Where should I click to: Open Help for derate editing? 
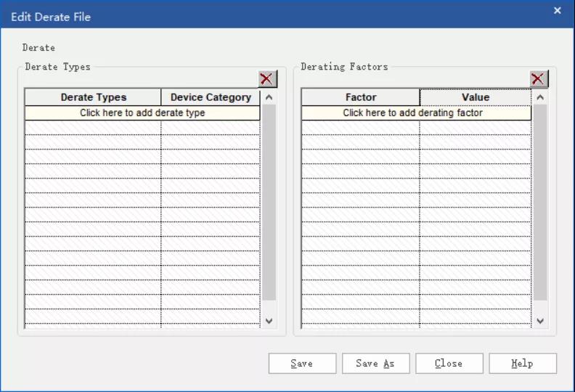(x=523, y=364)
